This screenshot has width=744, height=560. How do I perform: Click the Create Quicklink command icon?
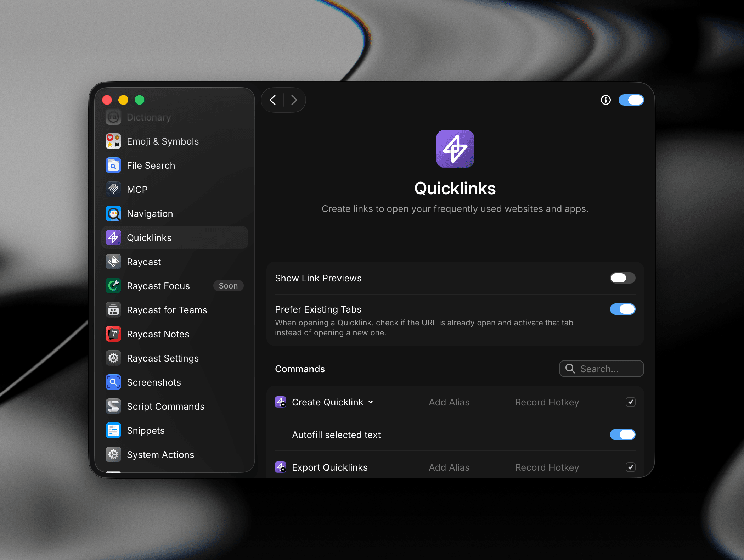tap(281, 402)
